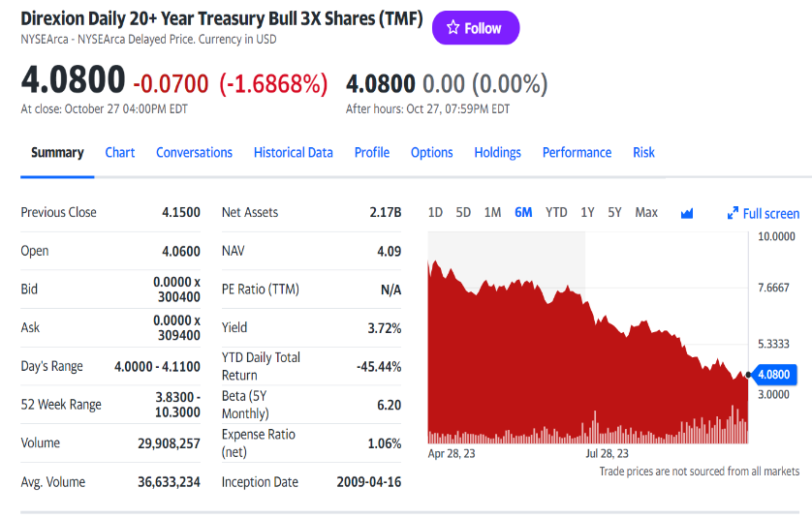The image size is (812, 518).
Task: Switch chart to 1Y range
Action: [x=587, y=212]
